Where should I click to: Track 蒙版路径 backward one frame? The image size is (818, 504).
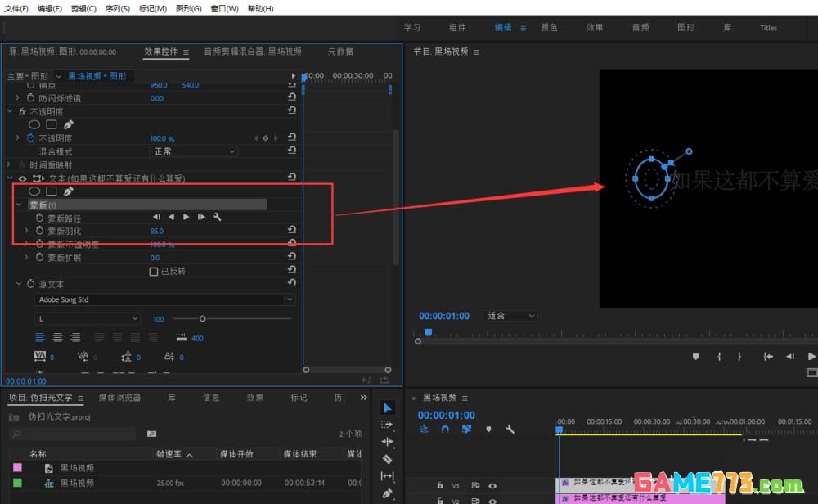tap(172, 217)
